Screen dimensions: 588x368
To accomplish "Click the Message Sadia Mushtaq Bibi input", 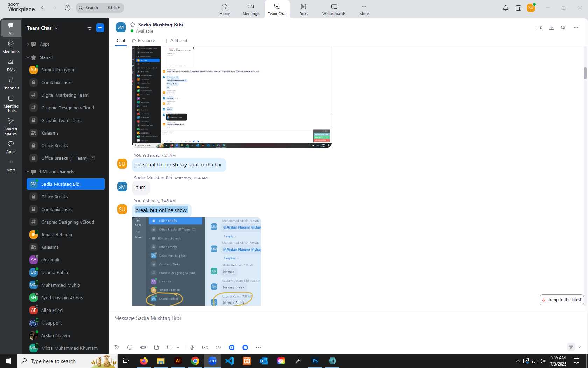I will (348, 318).
